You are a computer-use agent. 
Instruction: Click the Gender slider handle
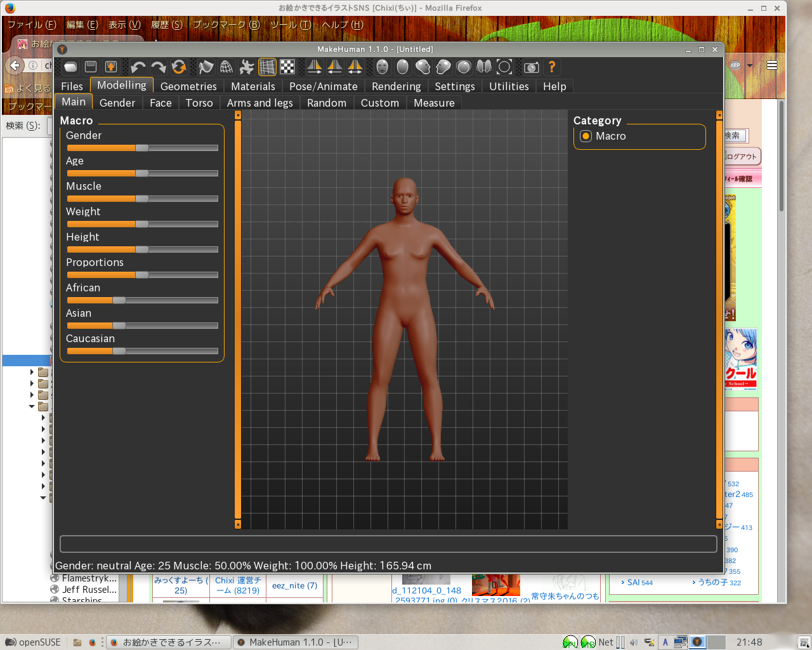coord(142,148)
